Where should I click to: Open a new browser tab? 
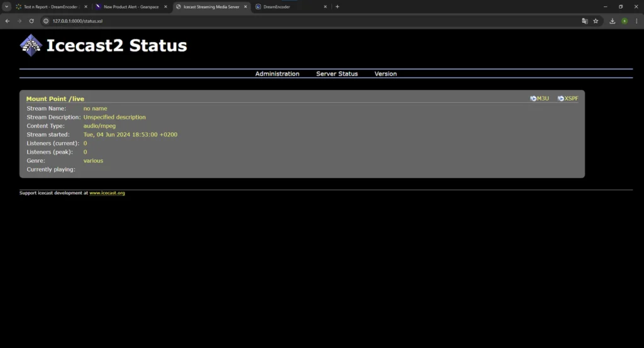(337, 6)
